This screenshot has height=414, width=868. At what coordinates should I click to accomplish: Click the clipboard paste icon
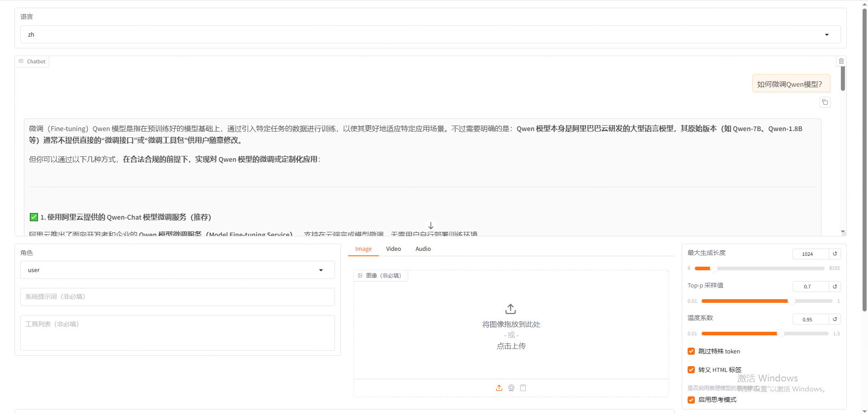point(524,388)
